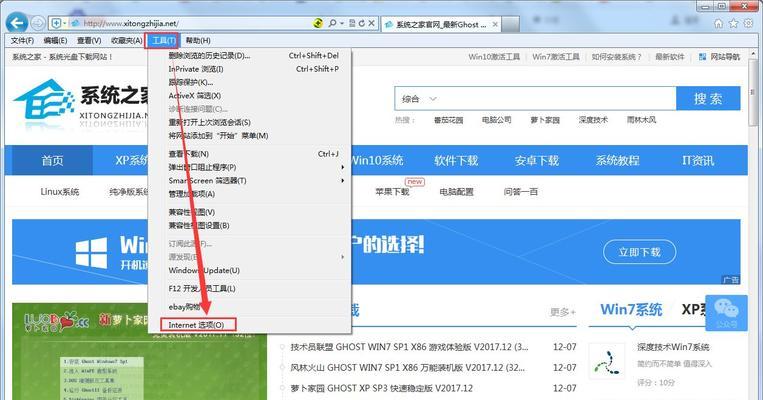
Task: Open the 电脑配置 link
Action: click(456, 192)
